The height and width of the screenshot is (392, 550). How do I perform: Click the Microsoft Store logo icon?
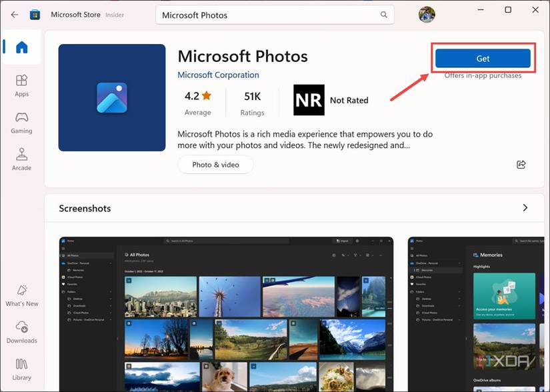pyautogui.click(x=35, y=15)
